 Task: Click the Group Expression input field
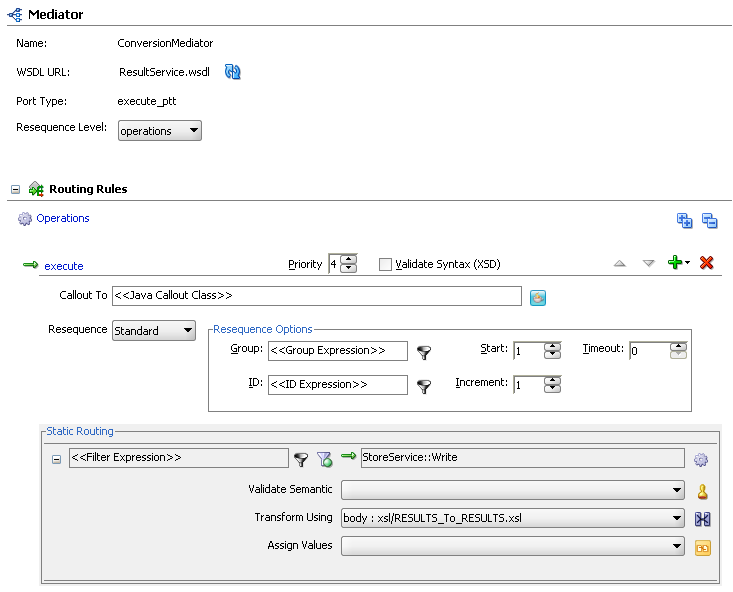click(336, 351)
